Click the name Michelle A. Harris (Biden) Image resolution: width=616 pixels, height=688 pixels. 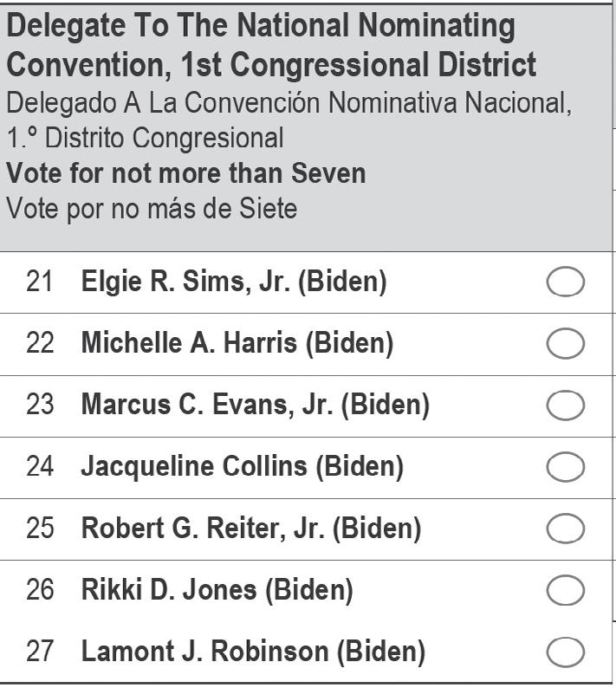tap(237, 344)
